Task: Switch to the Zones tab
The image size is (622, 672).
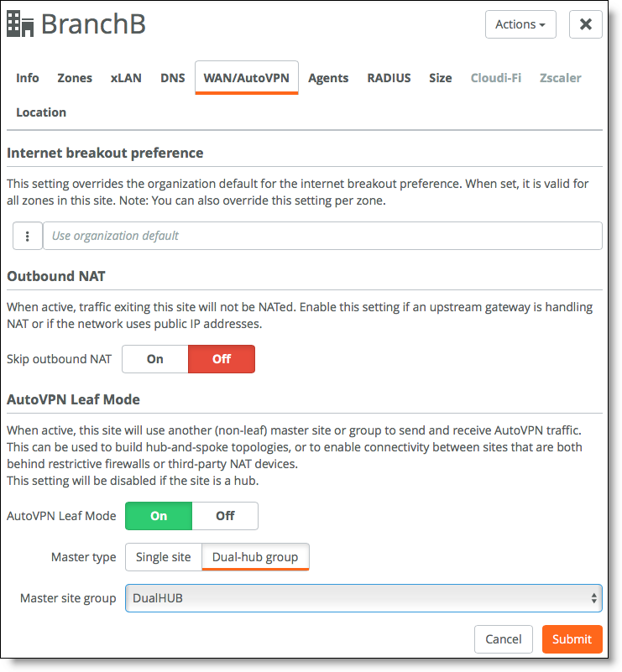Action: tap(75, 77)
